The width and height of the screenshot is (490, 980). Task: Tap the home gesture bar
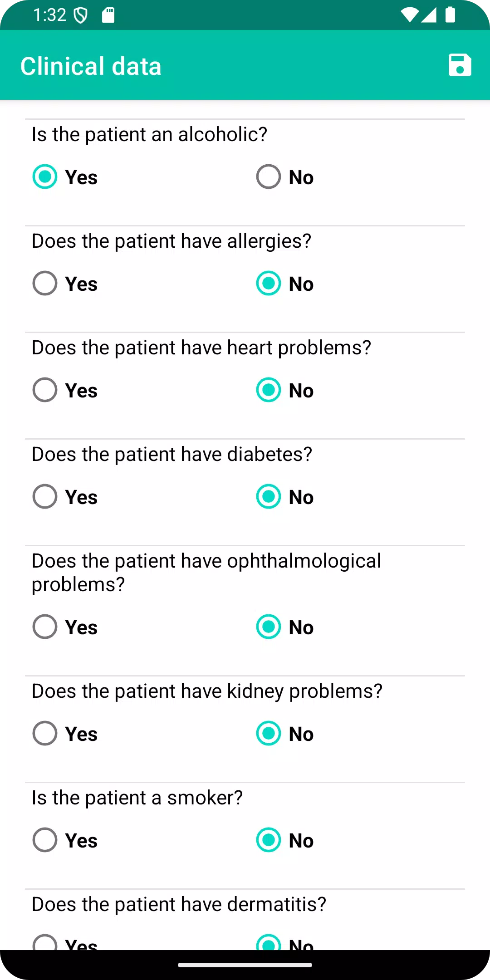coord(245,965)
